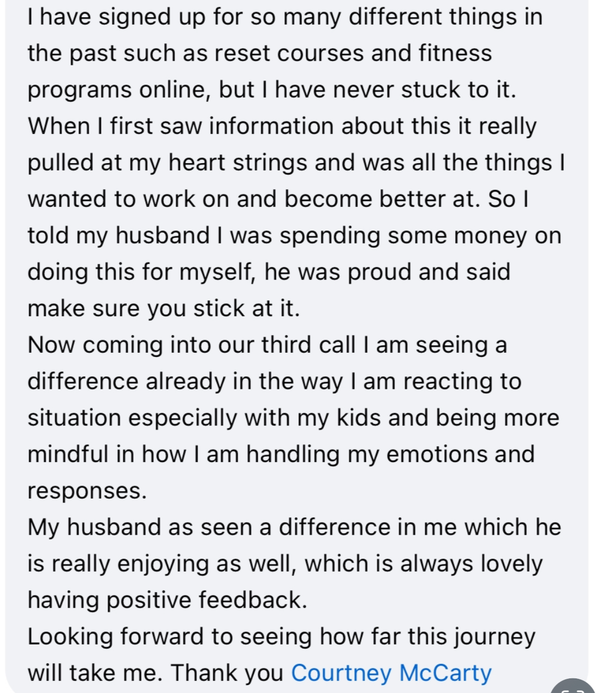The image size is (616, 693).
Task: Select the line starting "When I first saw"
Action: pos(282,126)
